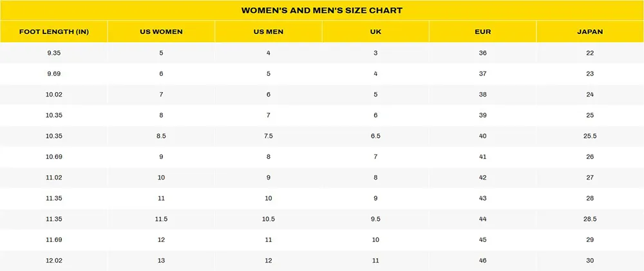The image size is (644, 271).
Task: Select US Women size 11.5 cell
Action: point(161,219)
